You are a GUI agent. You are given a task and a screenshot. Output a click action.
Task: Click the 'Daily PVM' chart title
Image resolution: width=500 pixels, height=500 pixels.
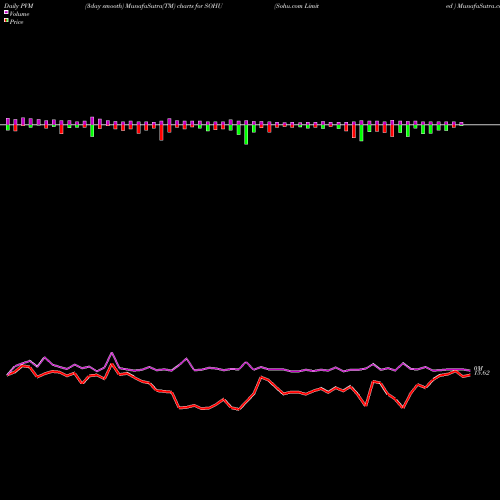coord(19,6)
